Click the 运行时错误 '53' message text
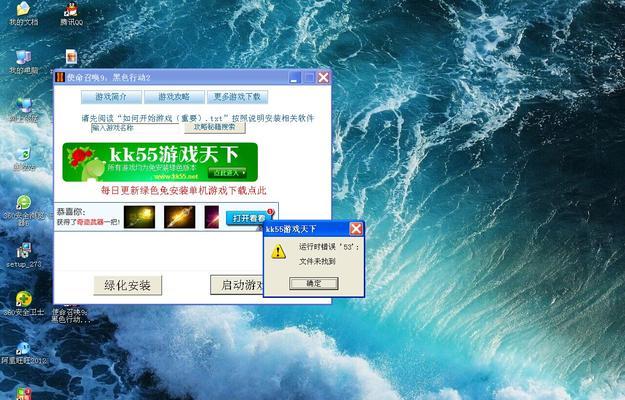The image size is (625, 400). click(329, 247)
